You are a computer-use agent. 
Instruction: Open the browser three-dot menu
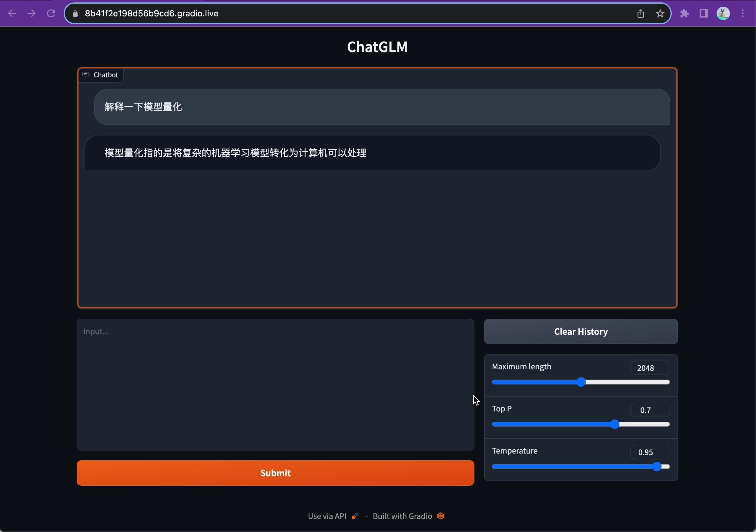point(742,14)
